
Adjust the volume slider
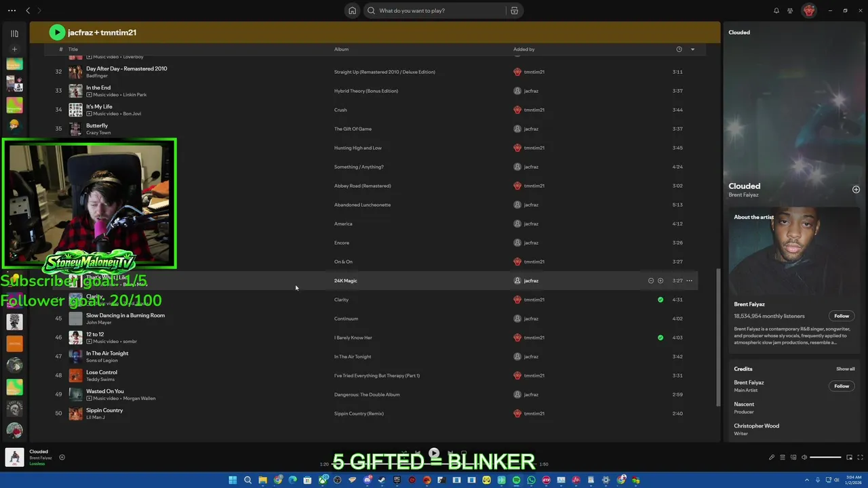pos(825,457)
